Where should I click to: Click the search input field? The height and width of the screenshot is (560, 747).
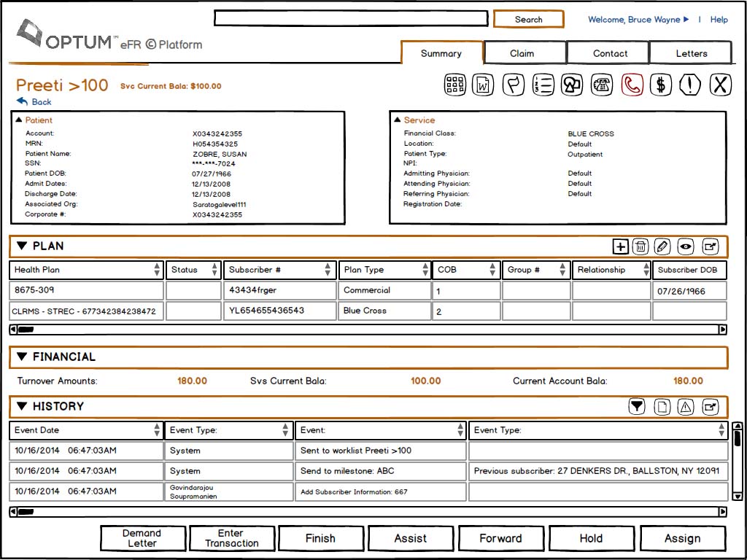[351, 19]
